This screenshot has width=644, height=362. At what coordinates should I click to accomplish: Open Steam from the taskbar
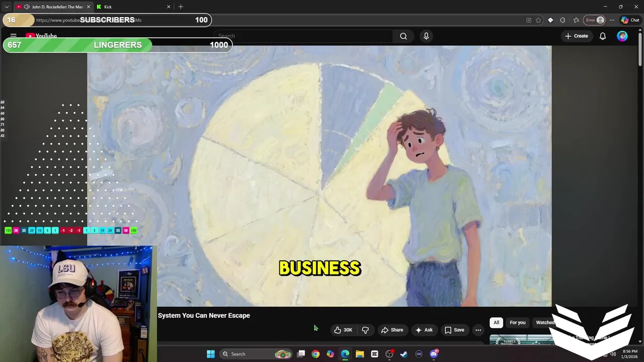[404, 354]
